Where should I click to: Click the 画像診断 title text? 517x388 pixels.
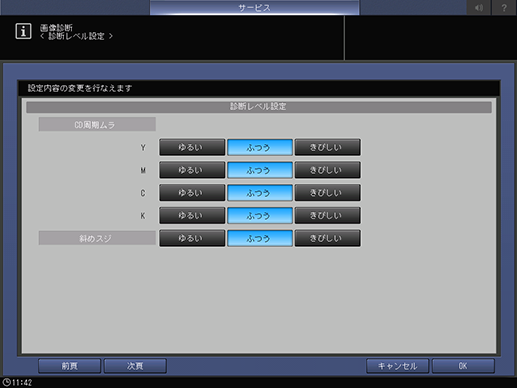pos(56,28)
